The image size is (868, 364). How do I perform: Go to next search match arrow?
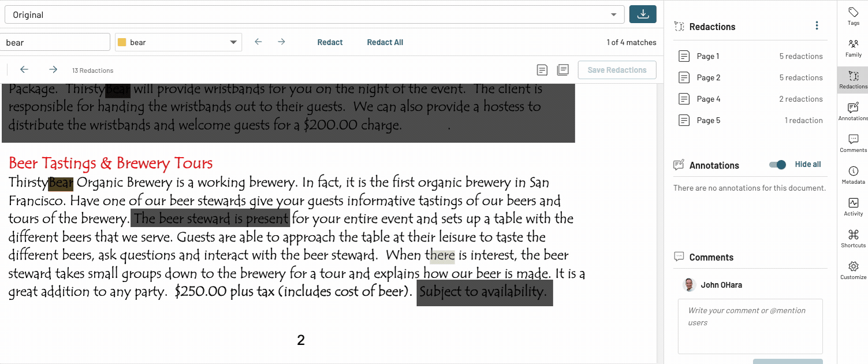coord(281,42)
